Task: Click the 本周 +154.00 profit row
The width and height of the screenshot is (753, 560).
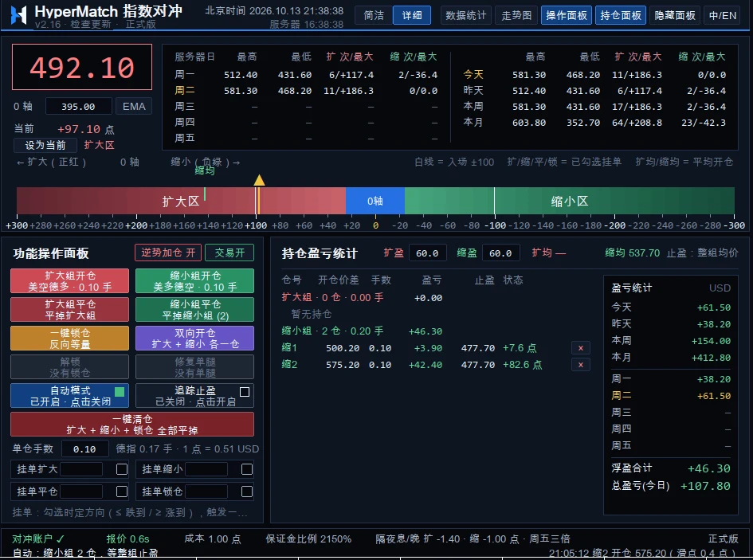Action: (x=671, y=340)
